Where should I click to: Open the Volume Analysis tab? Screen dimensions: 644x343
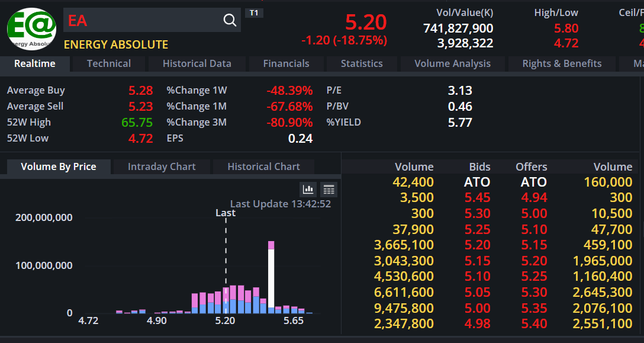(x=452, y=63)
